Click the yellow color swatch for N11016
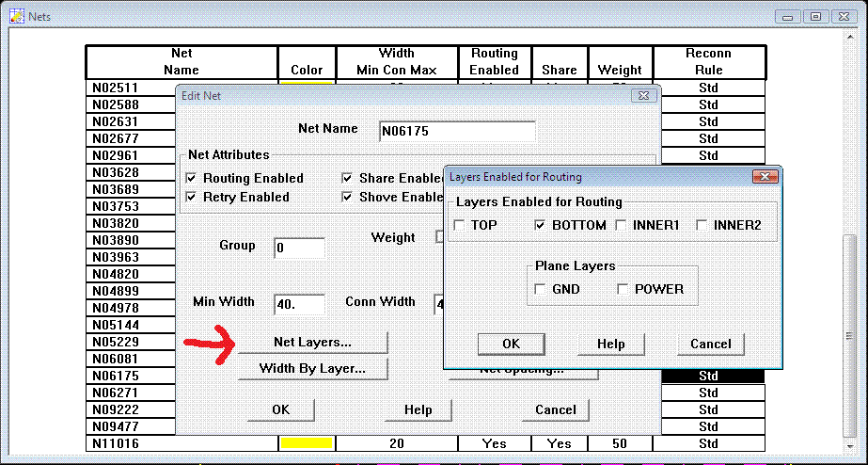Screen dimensions: 868x465 [307, 443]
